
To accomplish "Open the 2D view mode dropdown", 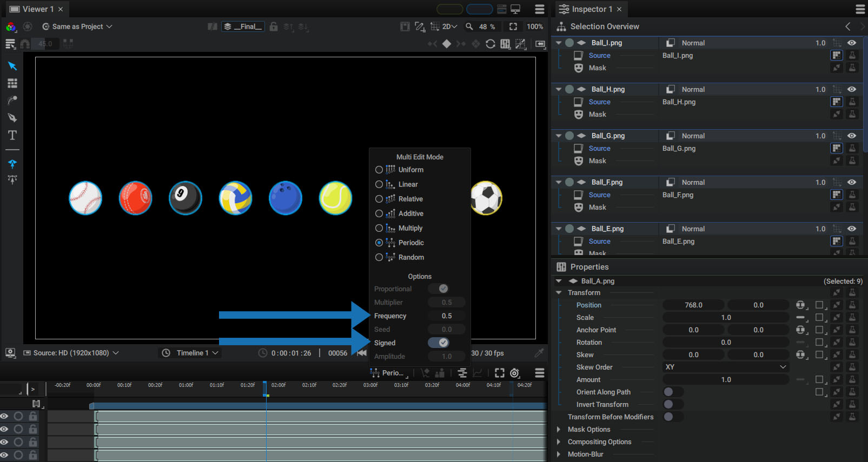I will 449,26.
